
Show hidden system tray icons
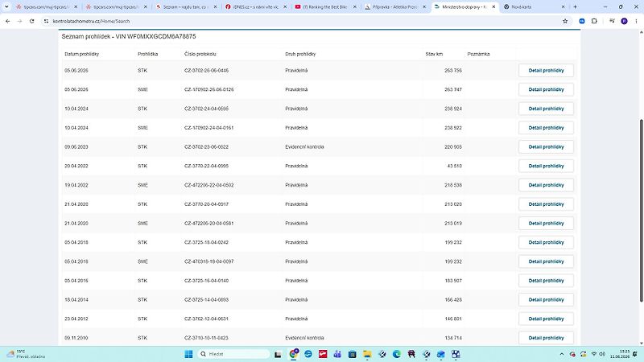tap(561, 354)
